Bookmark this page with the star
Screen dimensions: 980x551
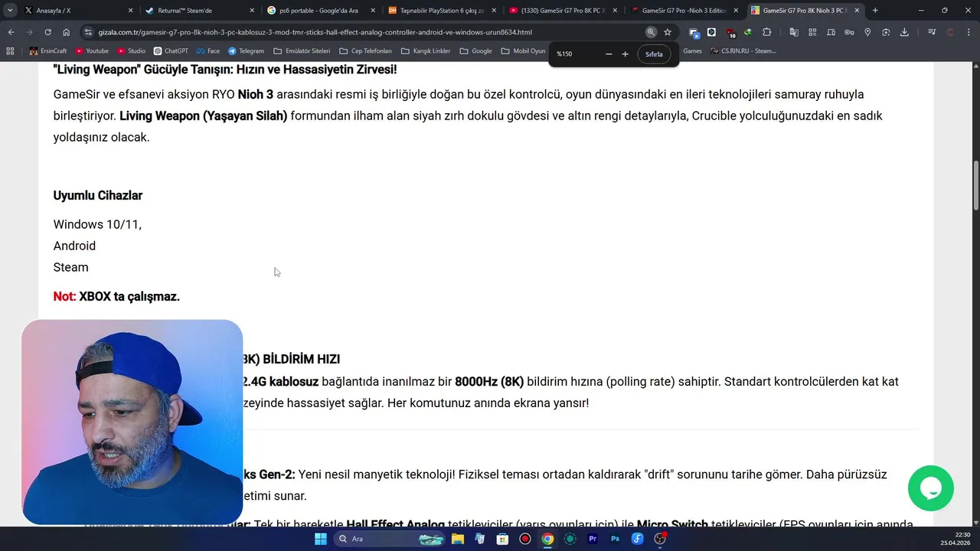[x=668, y=32]
